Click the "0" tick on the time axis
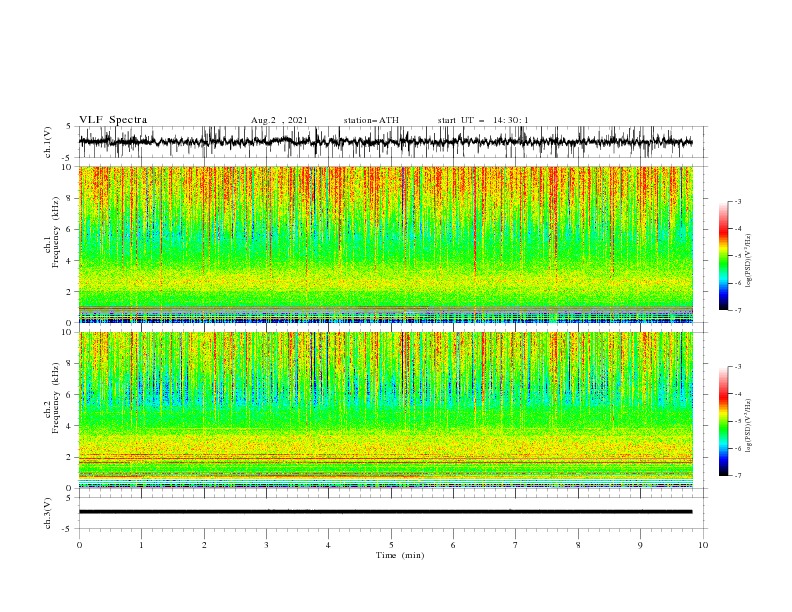This screenshot has width=792, height=612. pos(79,545)
